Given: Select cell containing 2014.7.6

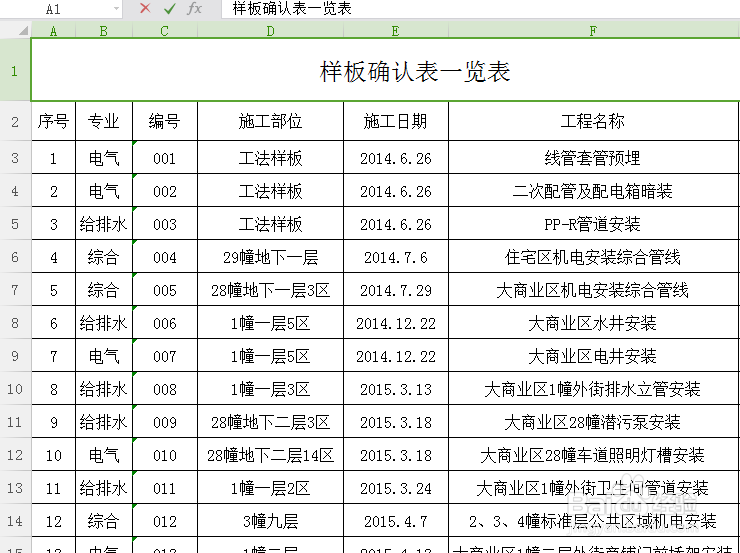Looking at the screenshot, I should coord(395,257).
